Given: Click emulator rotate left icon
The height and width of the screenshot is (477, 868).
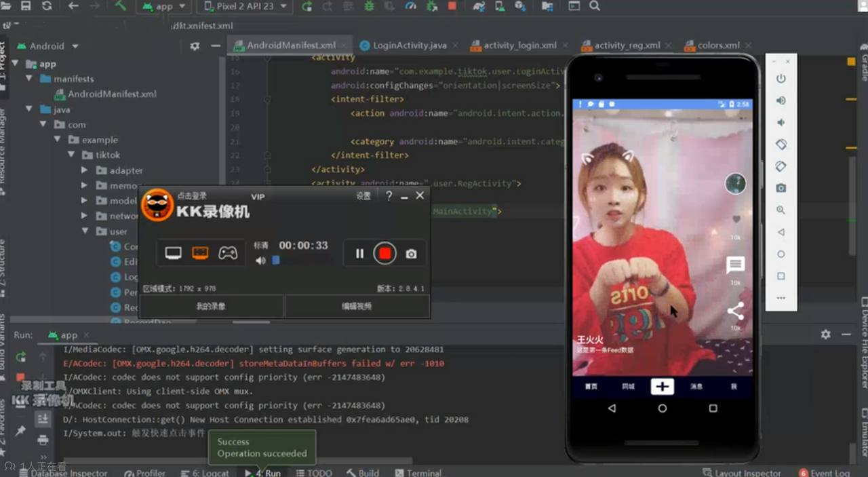Looking at the screenshot, I should (781, 145).
